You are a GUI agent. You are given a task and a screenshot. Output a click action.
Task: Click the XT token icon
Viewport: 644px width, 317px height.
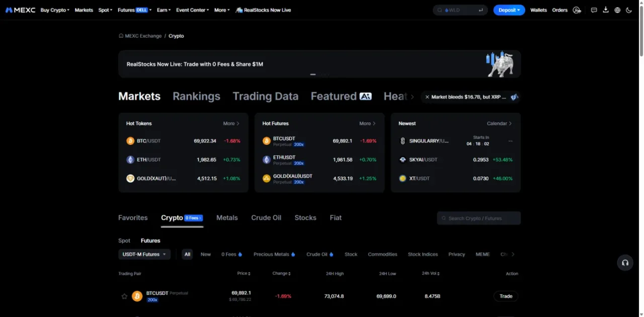(403, 178)
